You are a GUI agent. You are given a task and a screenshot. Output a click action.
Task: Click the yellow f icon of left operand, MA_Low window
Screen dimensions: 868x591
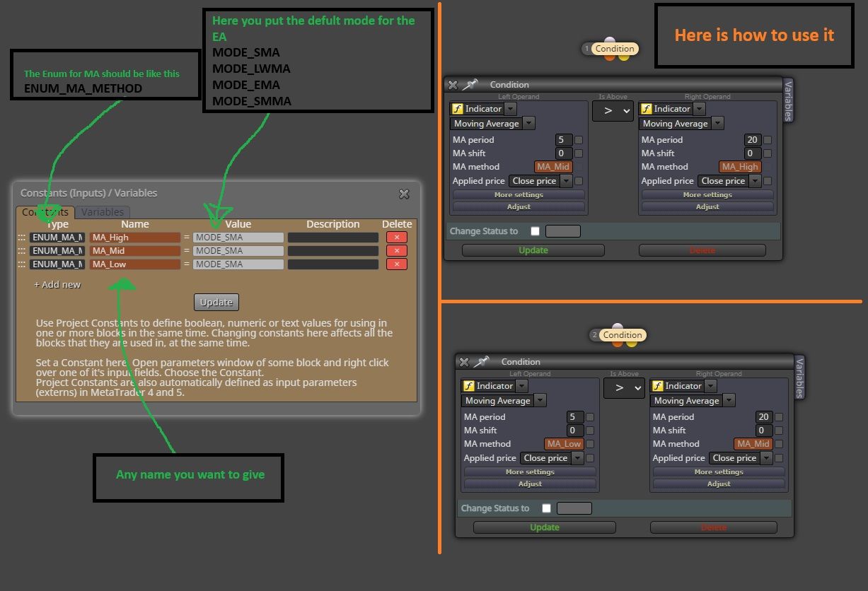pos(468,386)
